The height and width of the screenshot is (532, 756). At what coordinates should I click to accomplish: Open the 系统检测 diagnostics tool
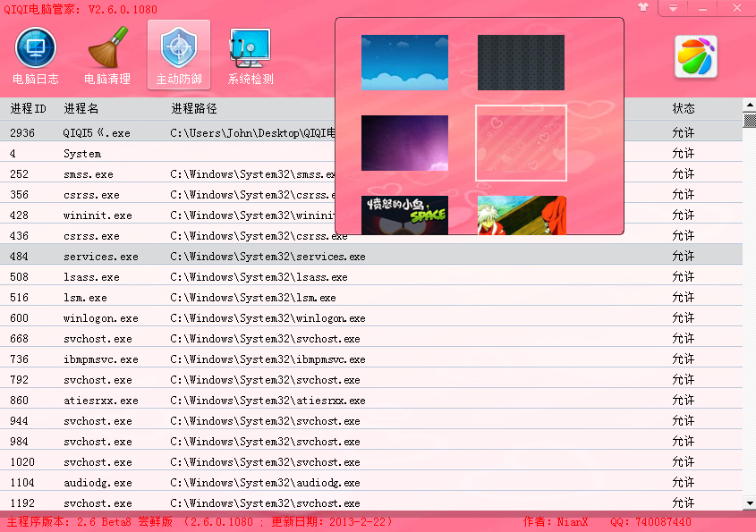[x=251, y=55]
